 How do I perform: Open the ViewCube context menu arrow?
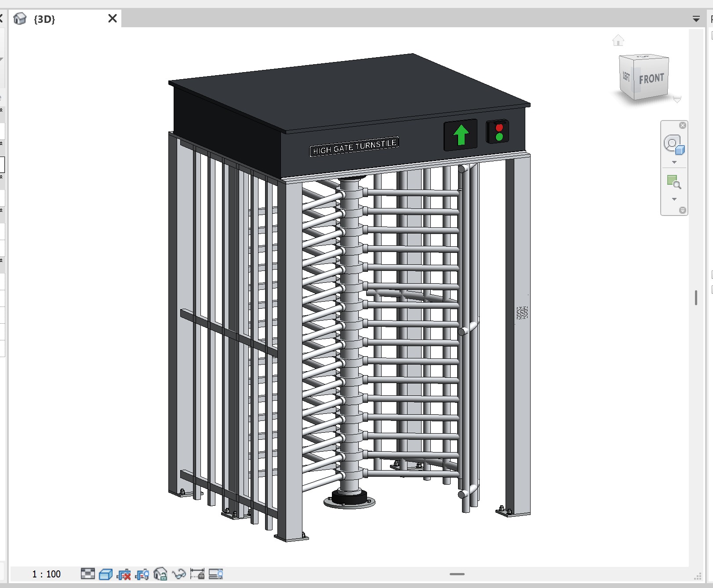coord(677,99)
